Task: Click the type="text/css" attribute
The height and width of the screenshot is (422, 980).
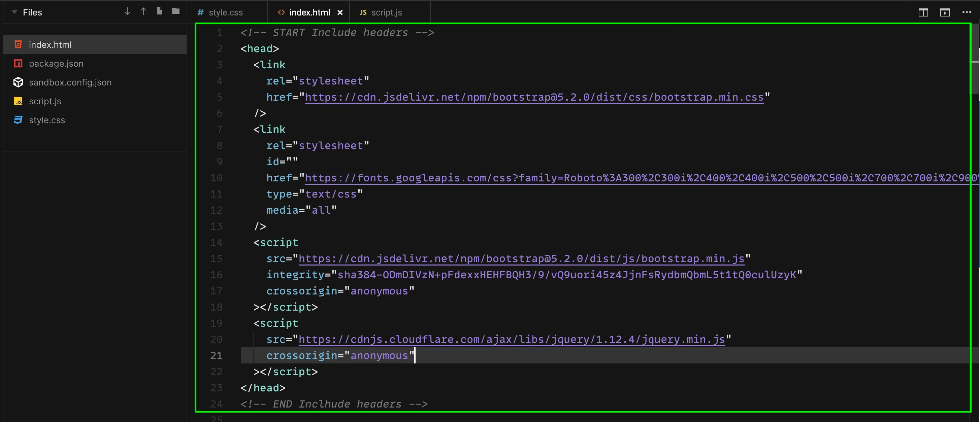Action: tap(314, 194)
